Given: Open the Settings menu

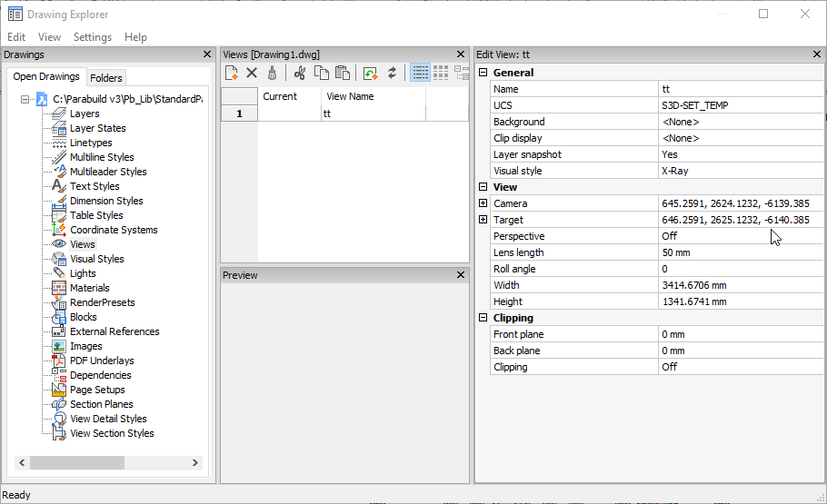Looking at the screenshot, I should 92,37.
